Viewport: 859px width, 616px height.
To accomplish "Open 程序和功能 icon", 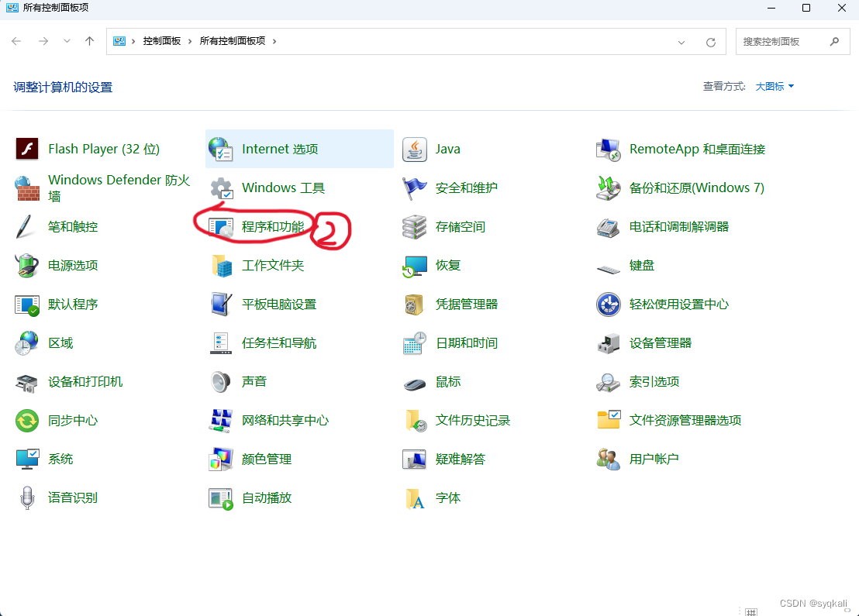I will click(221, 227).
